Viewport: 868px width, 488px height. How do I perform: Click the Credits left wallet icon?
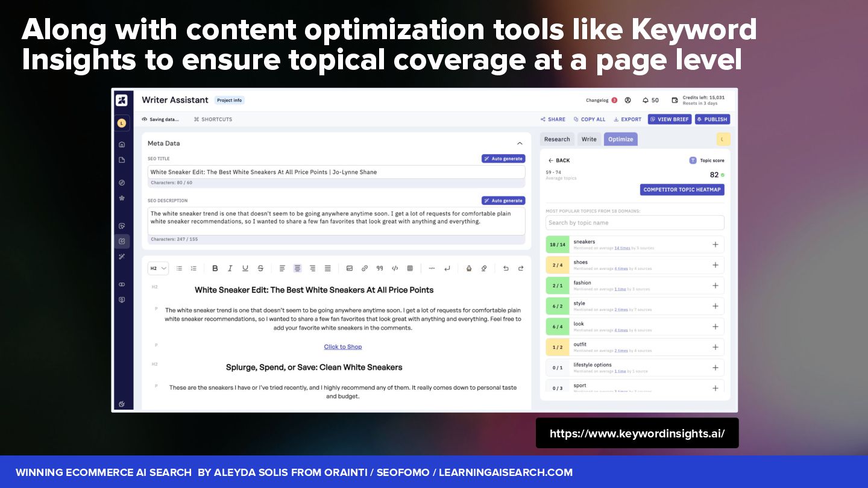tap(676, 100)
